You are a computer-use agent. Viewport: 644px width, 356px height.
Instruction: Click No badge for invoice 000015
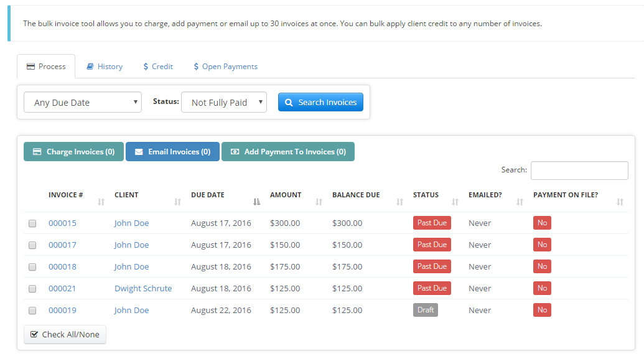tap(542, 223)
